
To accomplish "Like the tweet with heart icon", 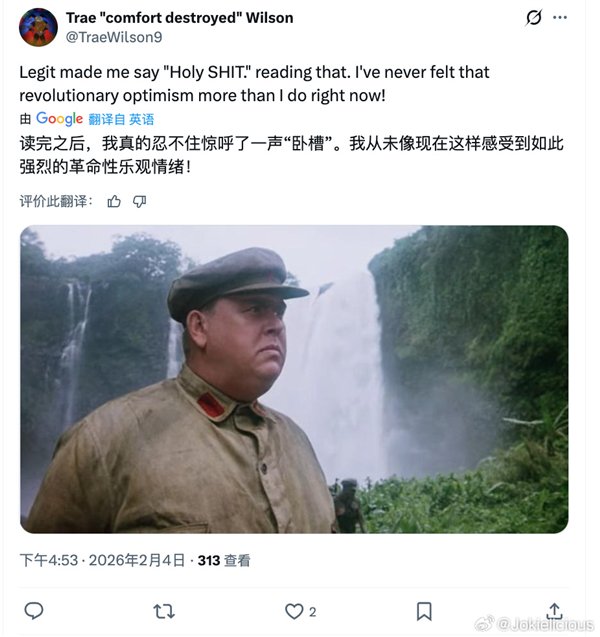I will pos(294,611).
